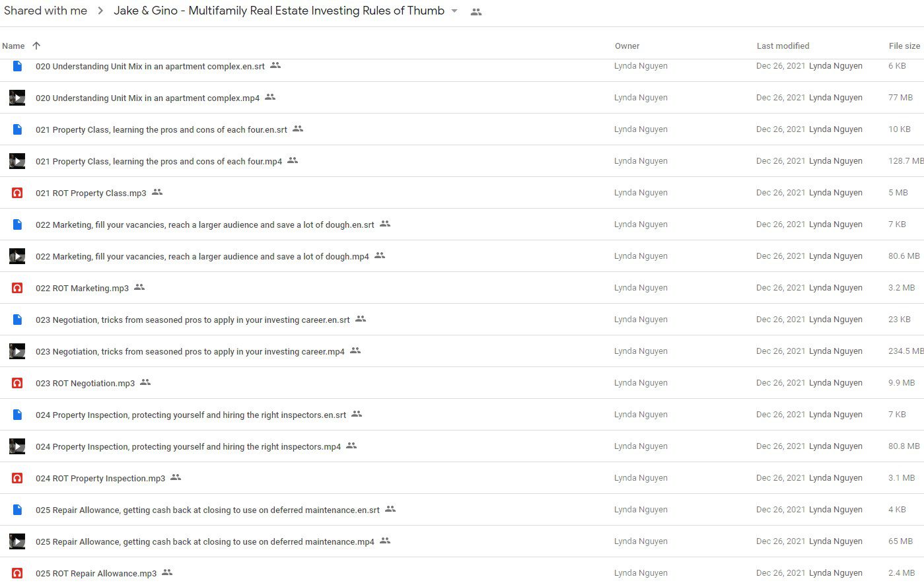Click the Jake & Gino folder title in breadcrumb
This screenshot has width=924, height=585.
pyautogui.click(x=279, y=11)
